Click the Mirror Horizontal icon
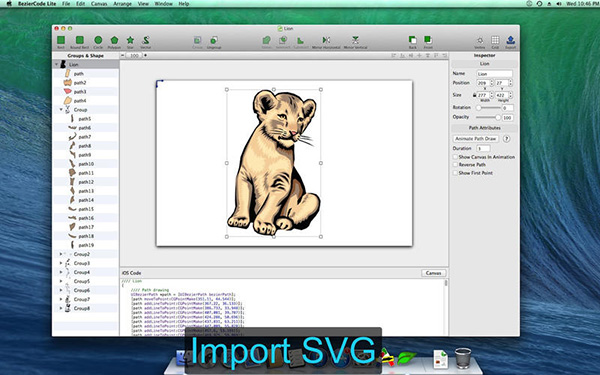 [326, 40]
